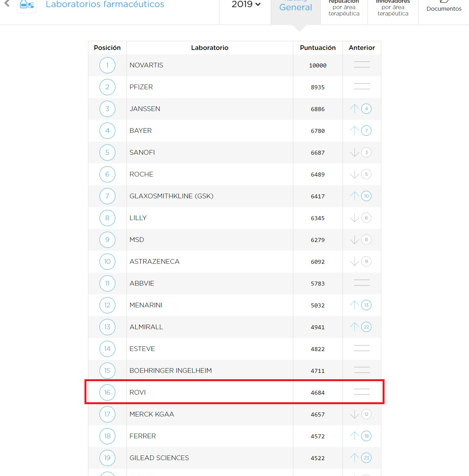Open the Documentos section

(444, 8)
